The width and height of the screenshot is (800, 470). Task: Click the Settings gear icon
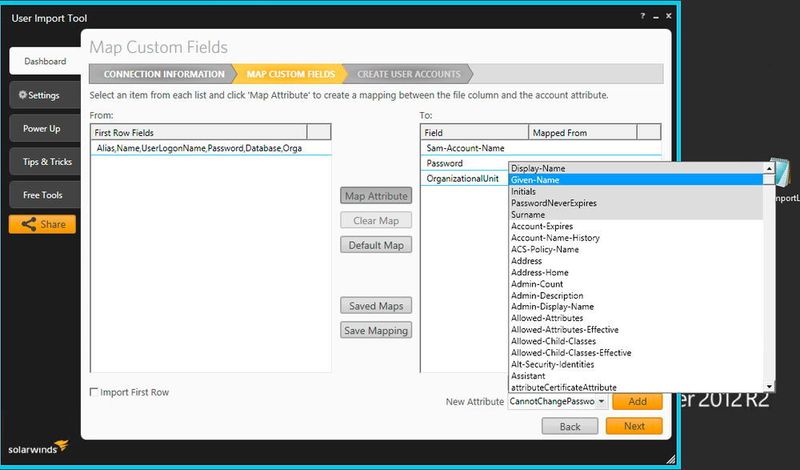22,95
